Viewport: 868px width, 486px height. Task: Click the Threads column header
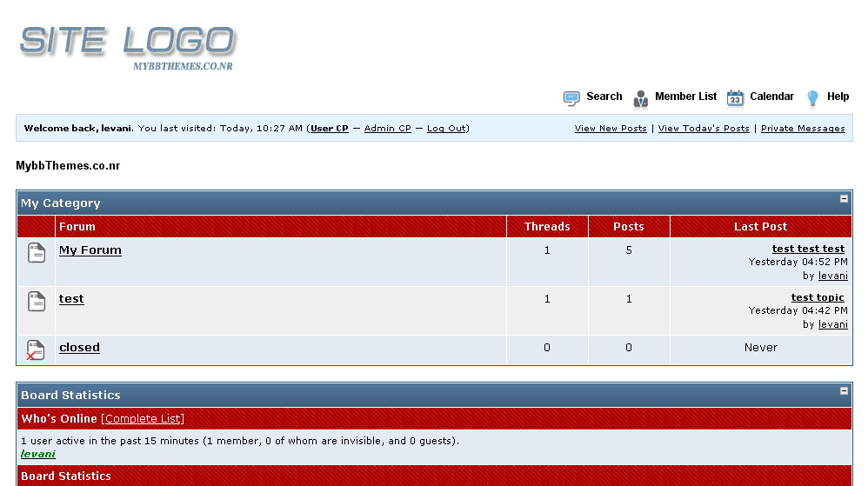coord(547,226)
